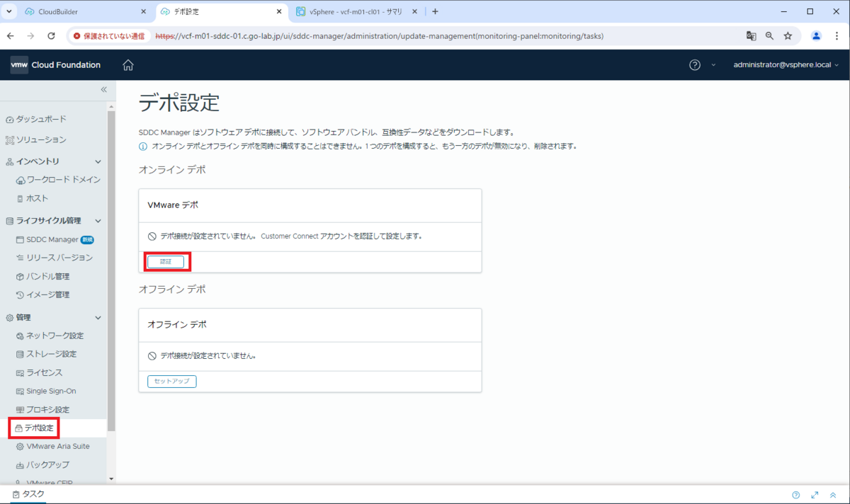Open the タスク panel tab
This screenshot has height=504, width=850.
(x=28, y=495)
